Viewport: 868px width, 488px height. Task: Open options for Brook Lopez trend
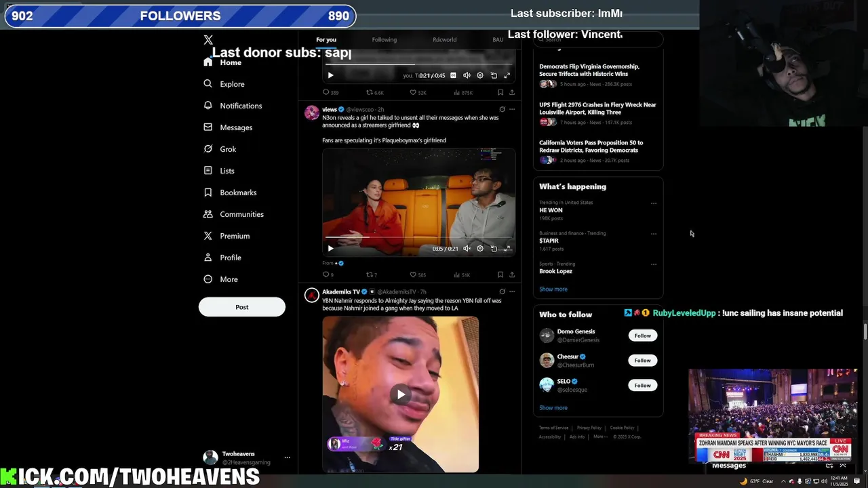click(654, 264)
